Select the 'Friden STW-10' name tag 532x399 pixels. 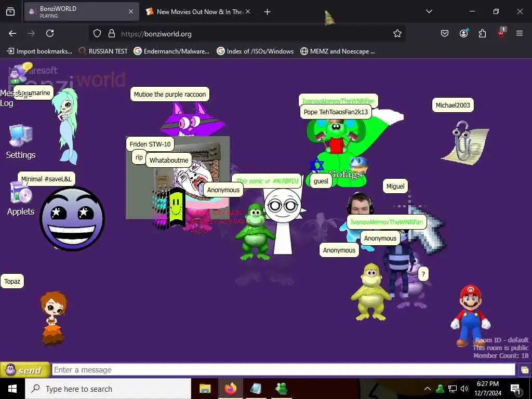tap(150, 144)
